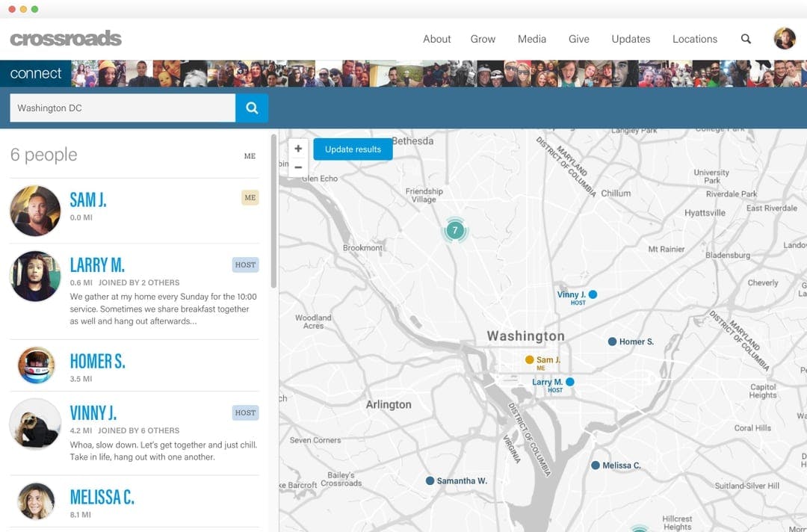Open Sam J. name link
Image resolution: width=807 pixels, height=532 pixels.
pyautogui.click(x=88, y=199)
